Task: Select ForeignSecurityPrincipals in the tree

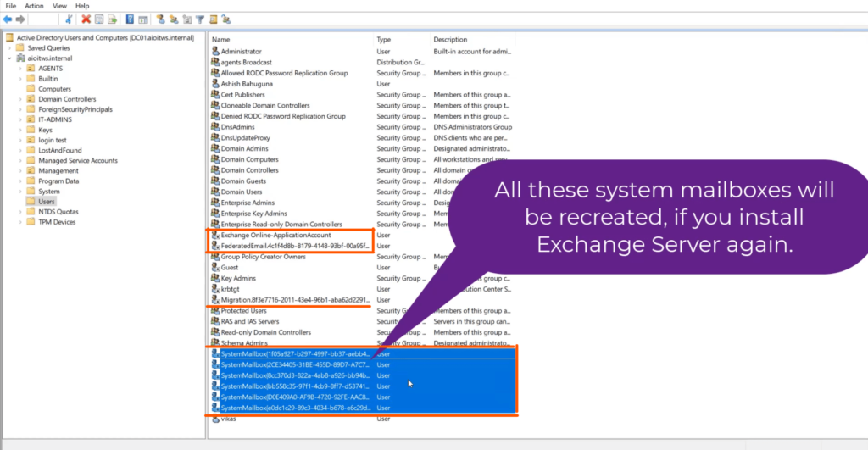Action: tap(75, 109)
